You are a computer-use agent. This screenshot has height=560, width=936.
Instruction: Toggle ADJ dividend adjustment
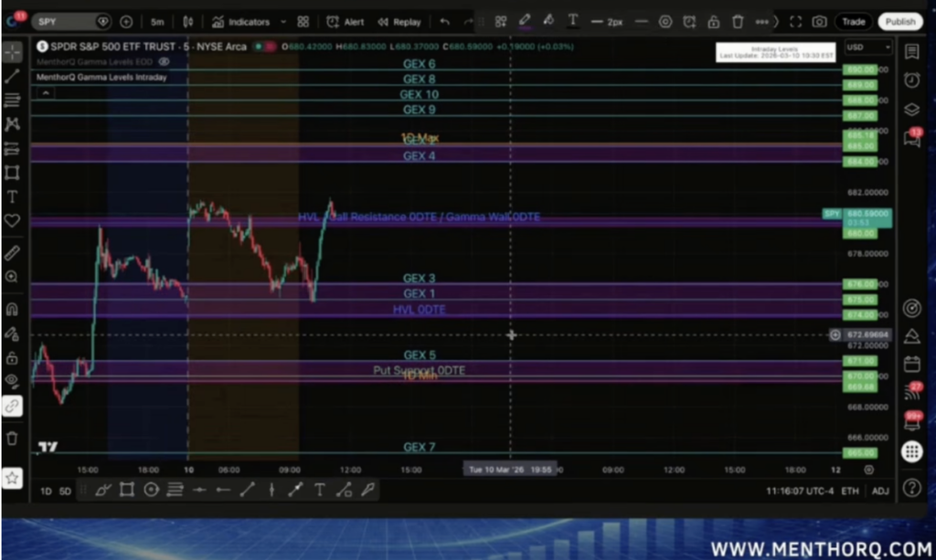point(880,491)
